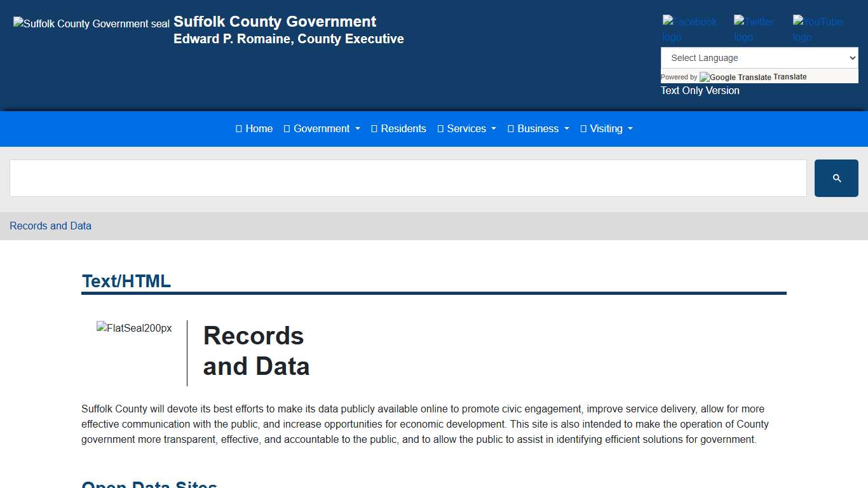Open Suffolk County's YouTube channel
868x488 pixels.
pyautogui.click(x=817, y=29)
